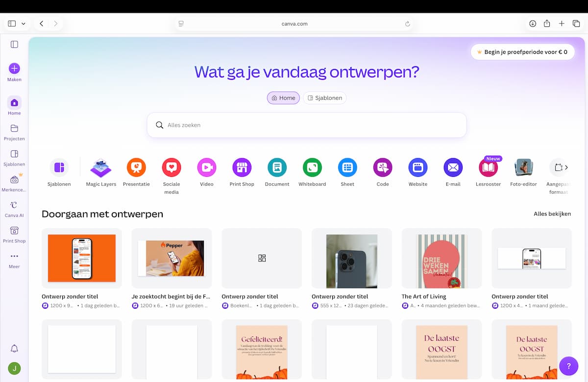This screenshot has width=588, height=382.
Task: Open The Art of Living thumbnail
Action: point(442,258)
